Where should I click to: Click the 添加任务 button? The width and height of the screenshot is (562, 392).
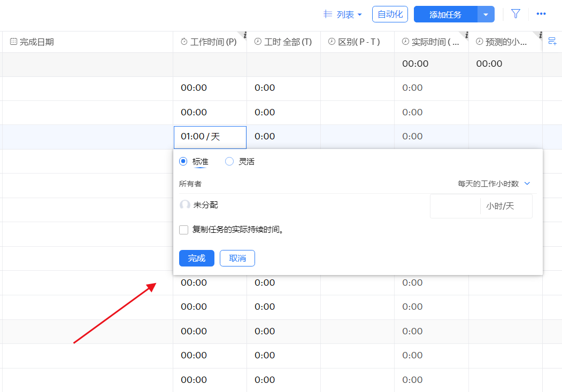445,14
